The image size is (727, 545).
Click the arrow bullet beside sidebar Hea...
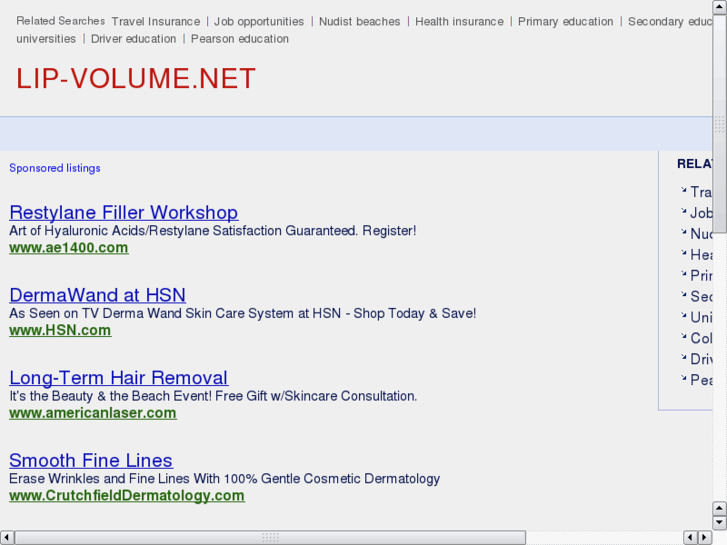pos(683,252)
